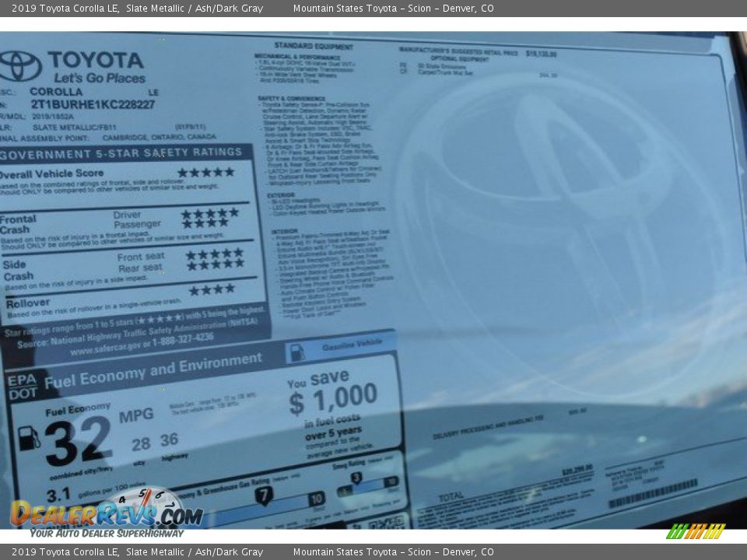Click the VIN number 2T1BURHE1KC228227

(93, 103)
